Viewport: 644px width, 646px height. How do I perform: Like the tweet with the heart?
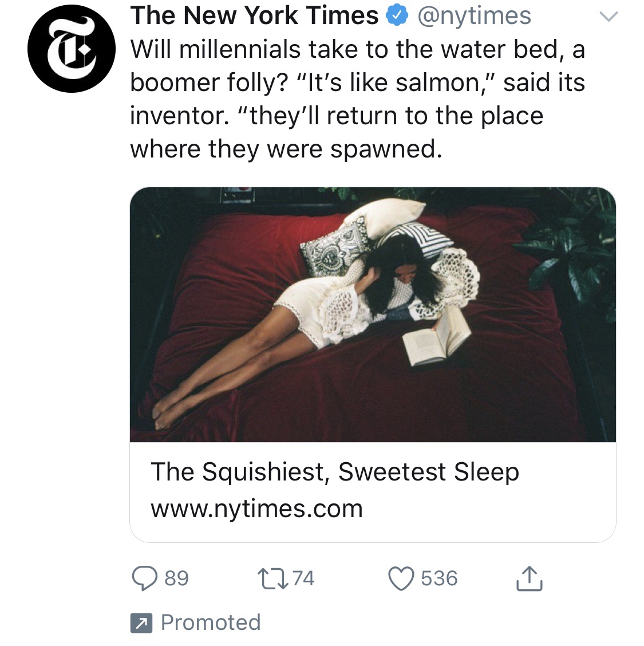tap(401, 578)
